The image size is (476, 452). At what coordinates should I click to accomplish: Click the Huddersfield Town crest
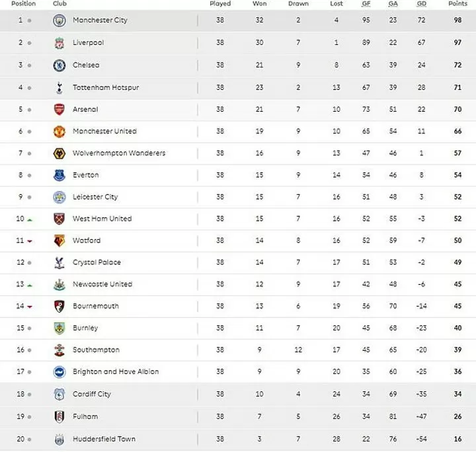pos(59,439)
